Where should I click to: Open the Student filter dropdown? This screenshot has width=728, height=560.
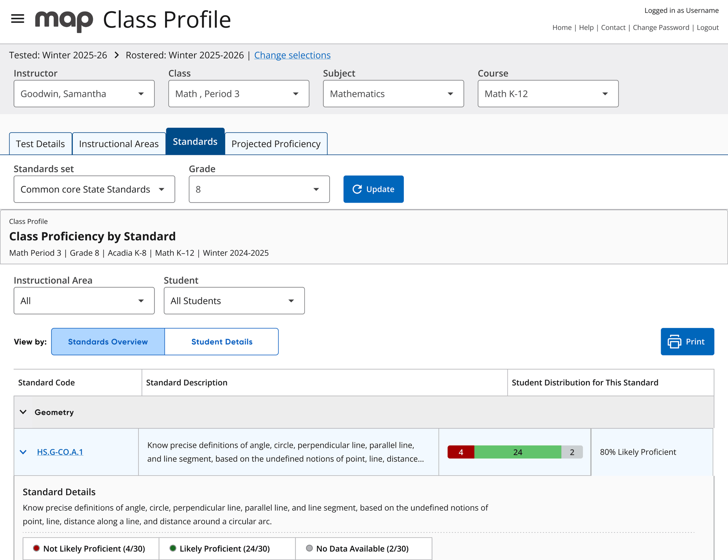point(234,301)
